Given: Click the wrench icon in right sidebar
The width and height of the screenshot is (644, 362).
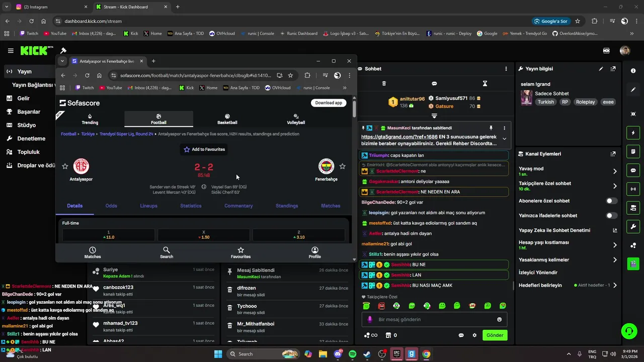Looking at the screenshot, I should click(633, 226).
